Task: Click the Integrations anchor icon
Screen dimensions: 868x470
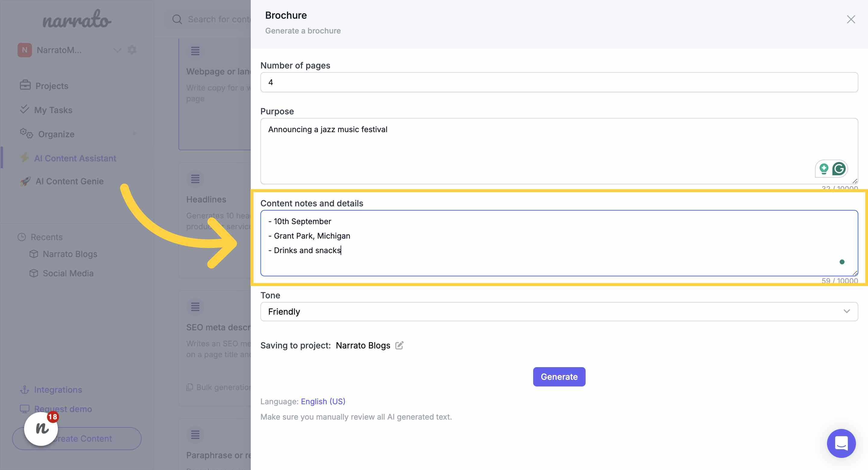Action: coord(25,390)
